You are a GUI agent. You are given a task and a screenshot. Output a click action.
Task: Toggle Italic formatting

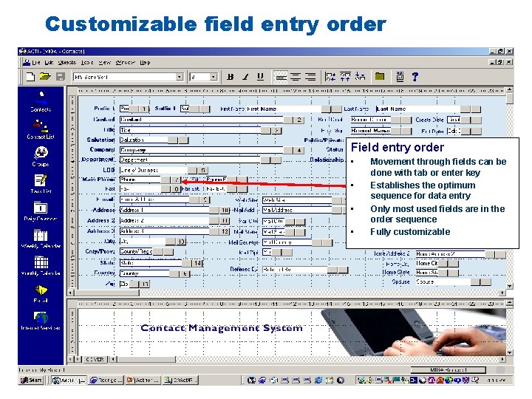tap(245, 77)
